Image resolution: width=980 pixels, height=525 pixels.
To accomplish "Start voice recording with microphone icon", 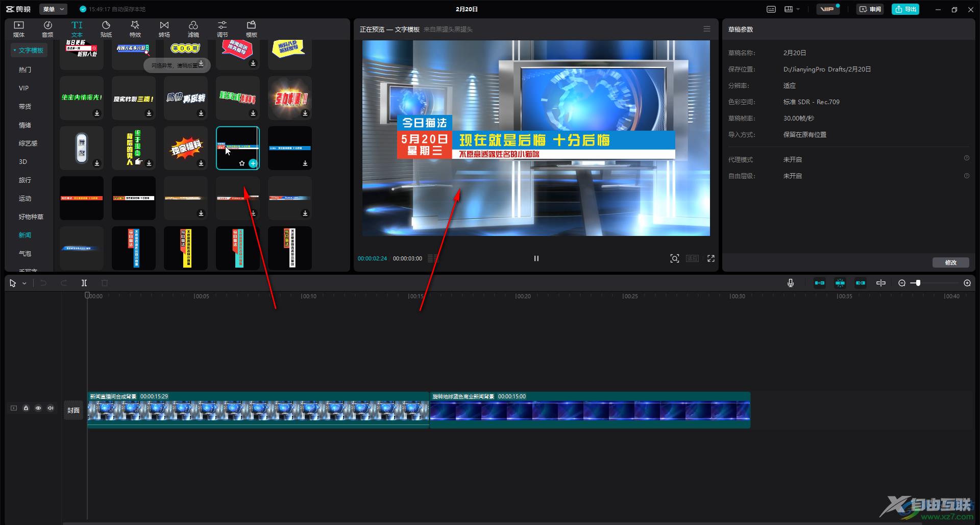I will coord(791,283).
